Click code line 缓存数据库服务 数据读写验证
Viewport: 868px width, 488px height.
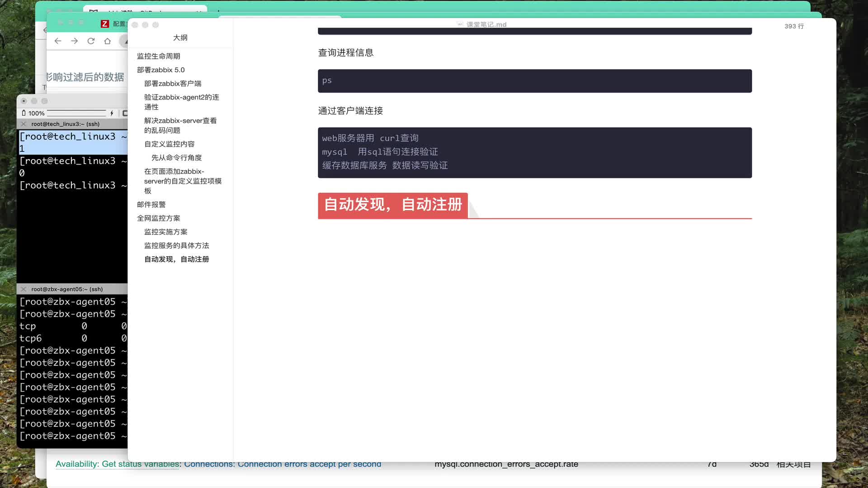pos(385,165)
